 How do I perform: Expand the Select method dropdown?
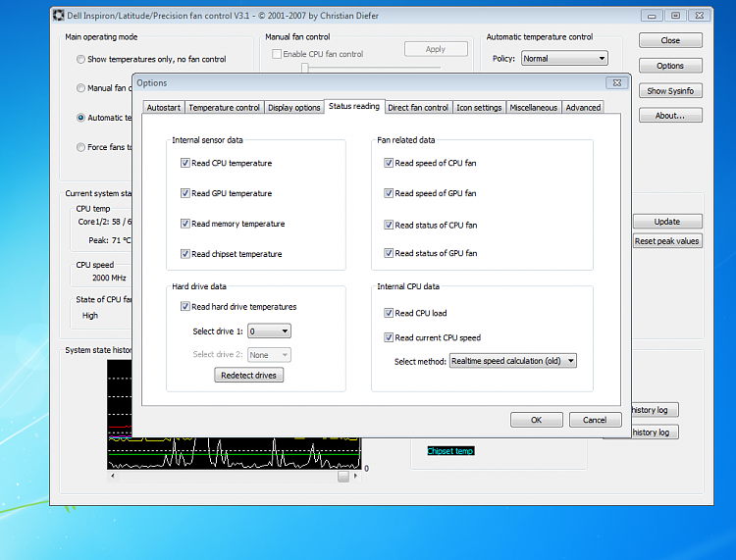[512, 361]
